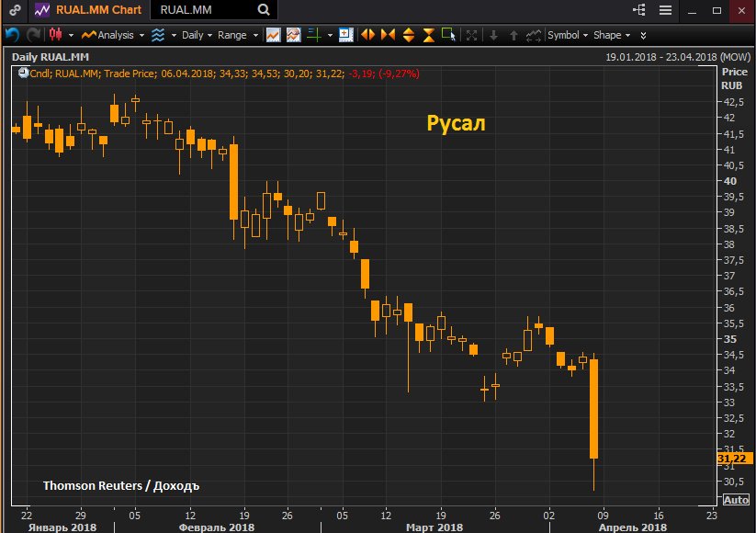This screenshot has height=533, width=756.
Task: Open the Daily interval menu
Action: (x=192, y=35)
